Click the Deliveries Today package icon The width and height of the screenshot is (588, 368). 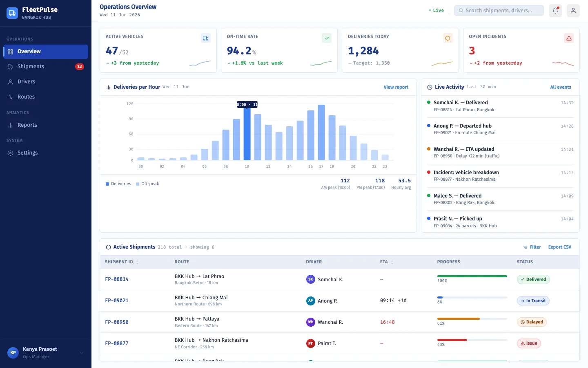[448, 38]
